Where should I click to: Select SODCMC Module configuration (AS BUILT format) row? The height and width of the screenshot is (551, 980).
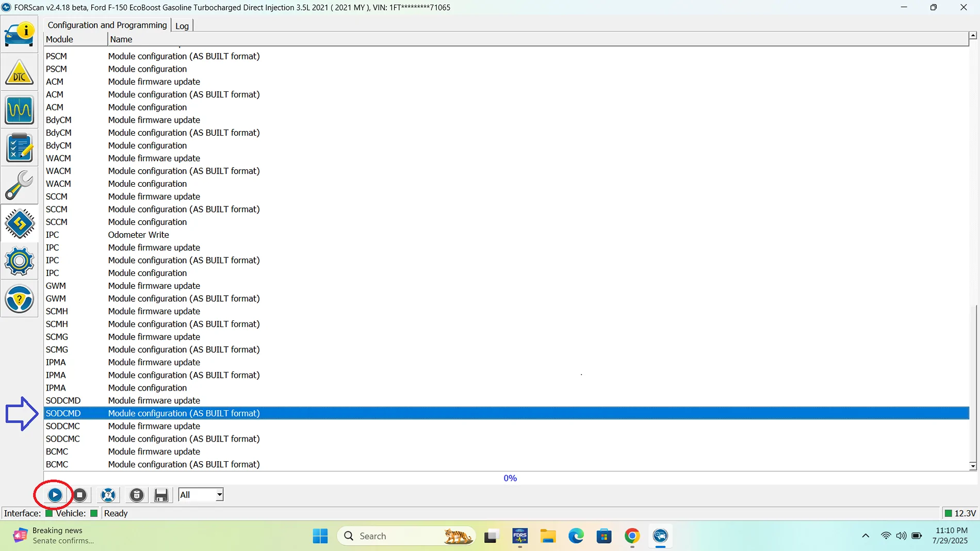point(506,439)
